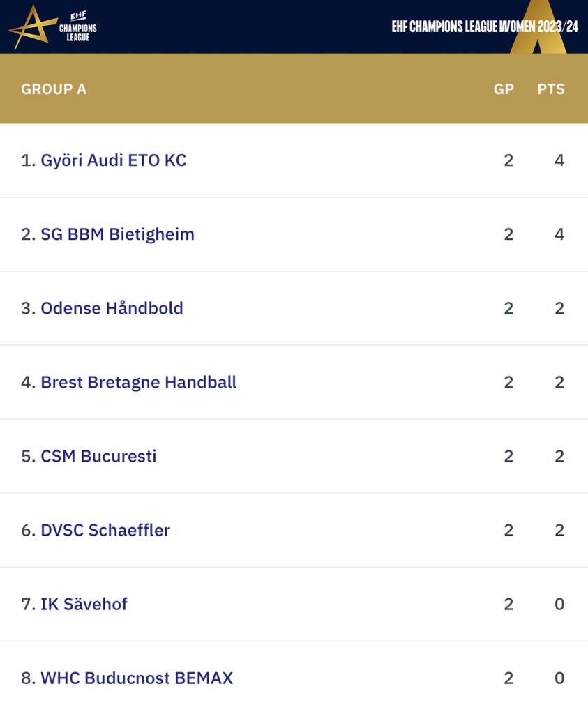Click Györi Audi ETO KC points value
This screenshot has width=588, height=714.
coord(559,161)
